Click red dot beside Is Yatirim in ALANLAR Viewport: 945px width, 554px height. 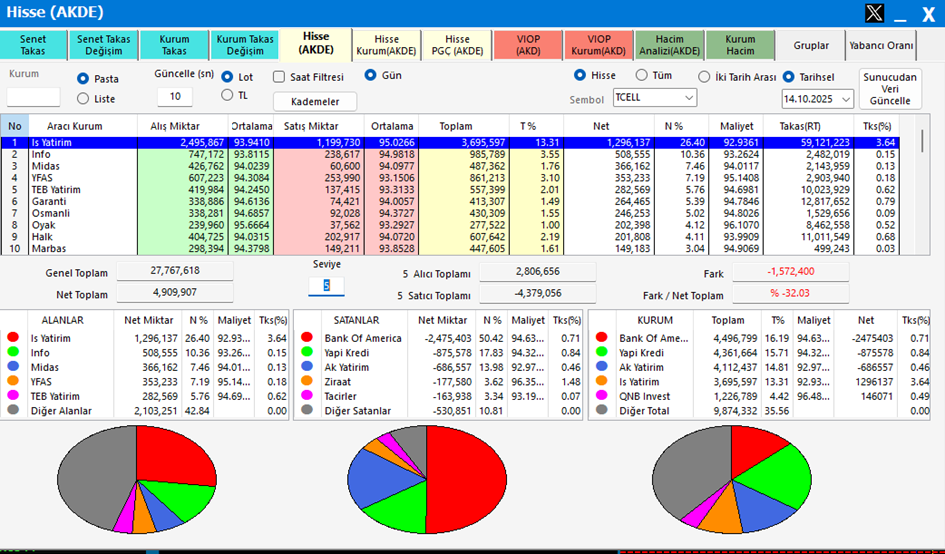coord(13,338)
